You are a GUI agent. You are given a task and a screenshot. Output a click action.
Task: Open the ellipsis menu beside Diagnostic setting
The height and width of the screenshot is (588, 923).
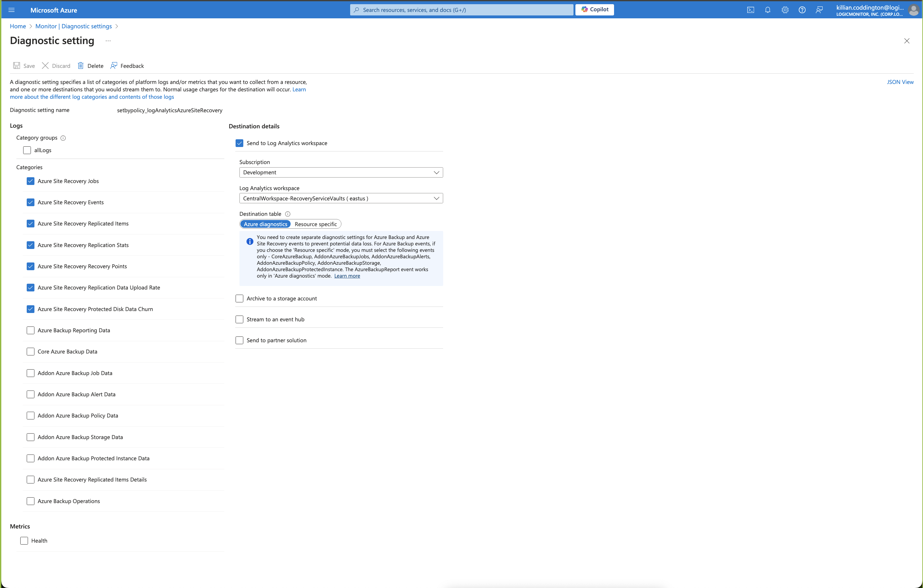coord(108,41)
